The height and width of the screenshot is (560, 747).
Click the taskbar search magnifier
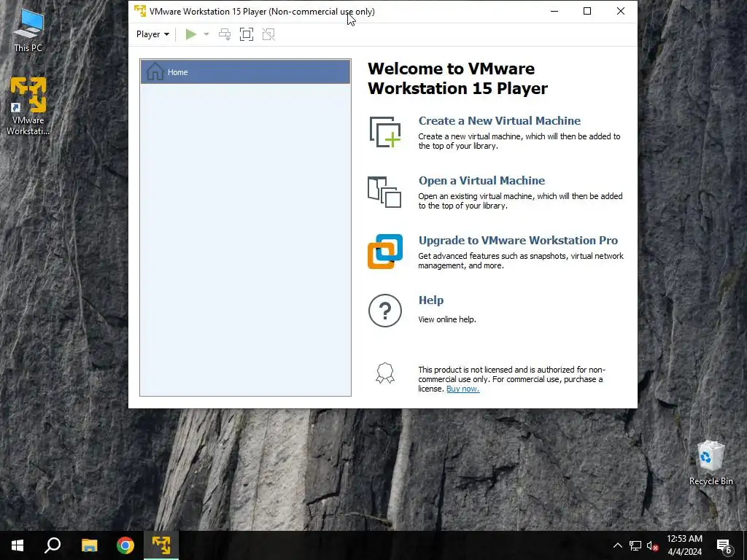point(53,545)
